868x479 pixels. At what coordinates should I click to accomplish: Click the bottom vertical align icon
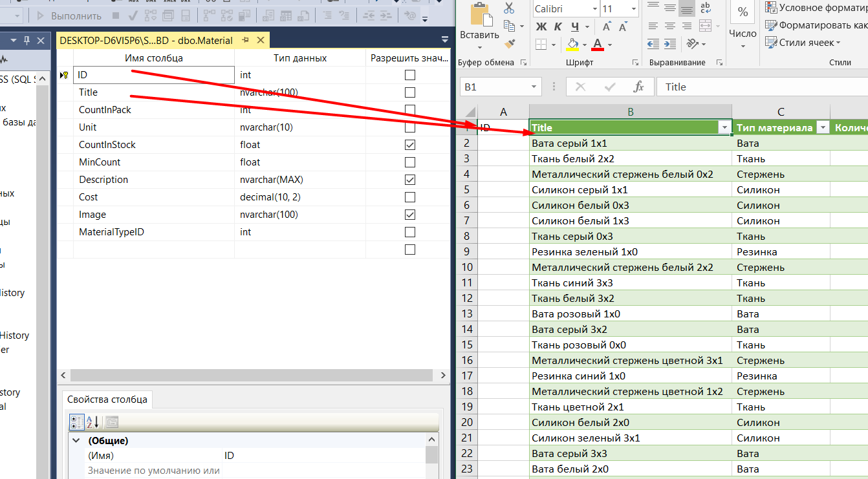pyautogui.click(x=687, y=8)
